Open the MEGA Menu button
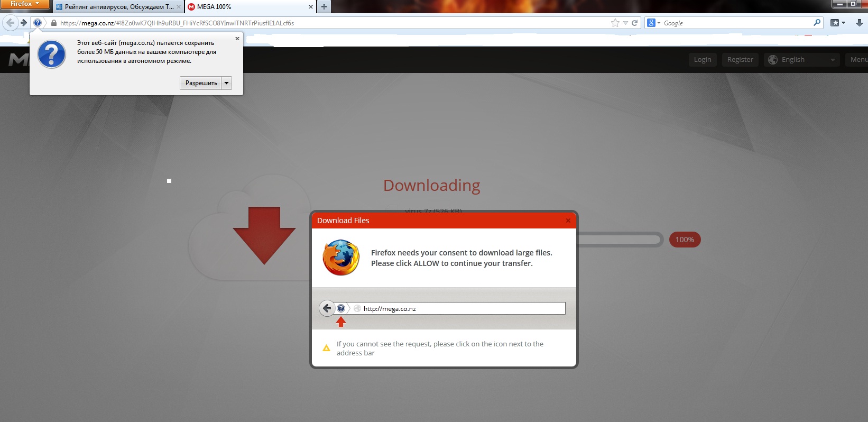 coord(857,60)
